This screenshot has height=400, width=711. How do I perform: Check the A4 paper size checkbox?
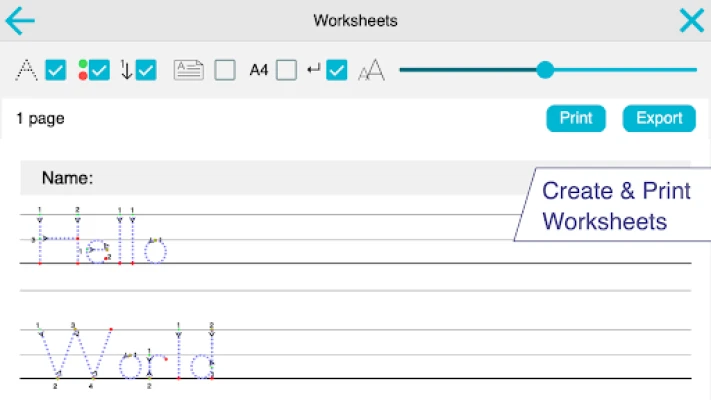(x=287, y=70)
